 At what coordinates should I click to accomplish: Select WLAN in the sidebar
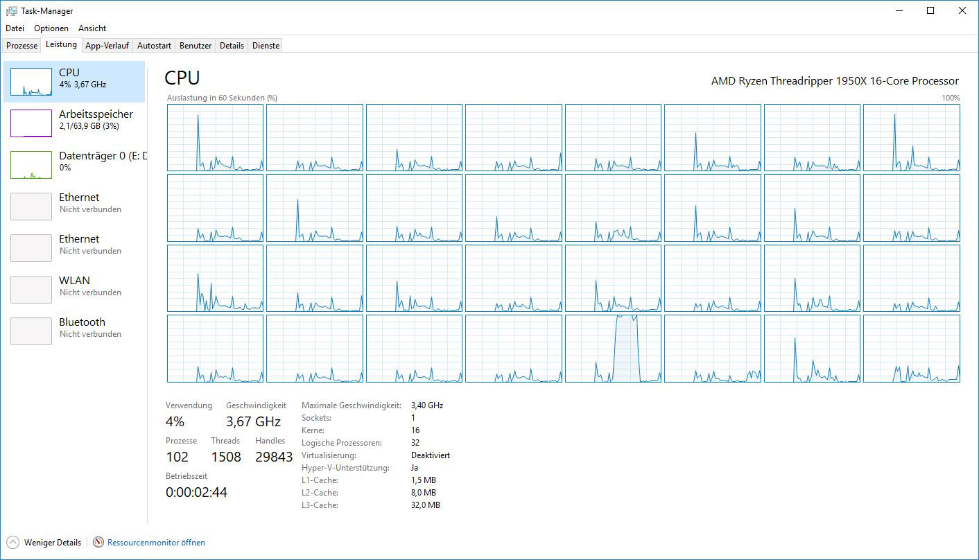74,290
